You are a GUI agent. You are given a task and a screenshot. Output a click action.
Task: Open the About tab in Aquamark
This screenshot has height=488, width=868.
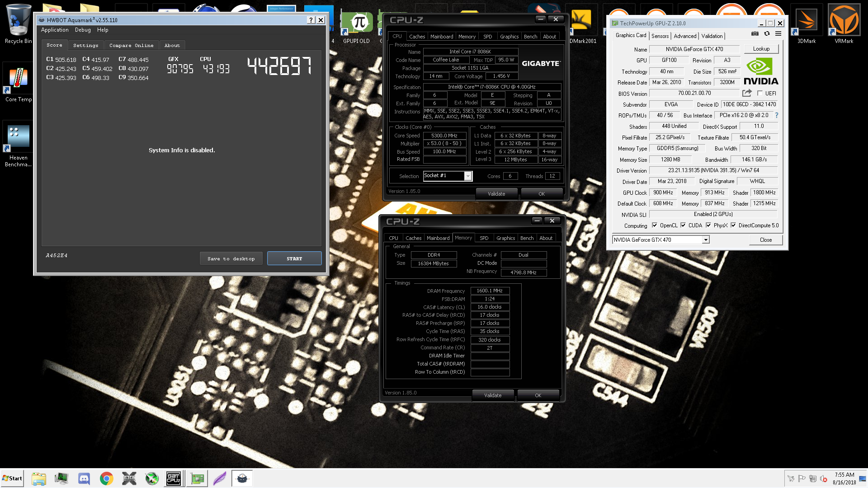click(x=172, y=45)
